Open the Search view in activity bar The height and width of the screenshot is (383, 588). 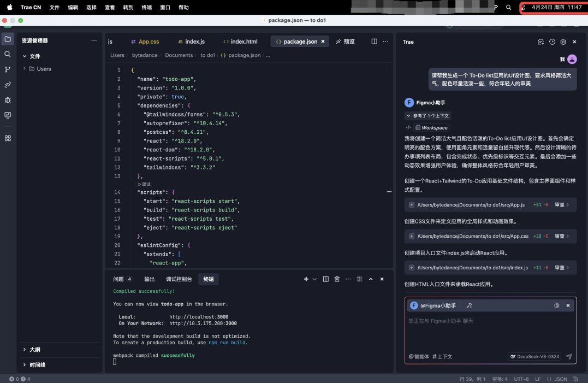[8, 54]
